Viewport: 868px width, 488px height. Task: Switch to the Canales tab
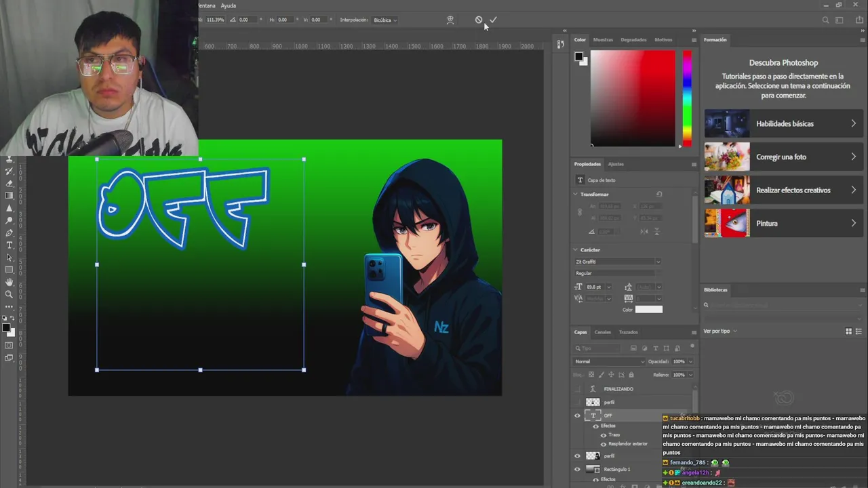[602, 332]
